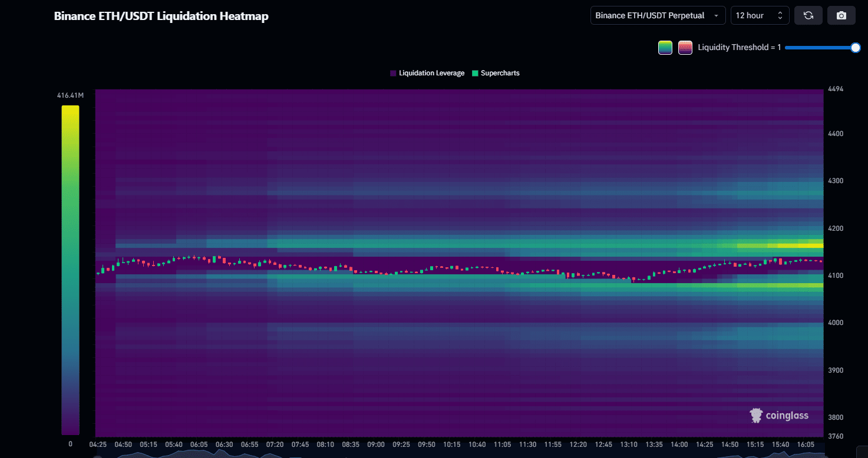Click the pair dropdown's small arrow
868x458 pixels.
[716, 16]
